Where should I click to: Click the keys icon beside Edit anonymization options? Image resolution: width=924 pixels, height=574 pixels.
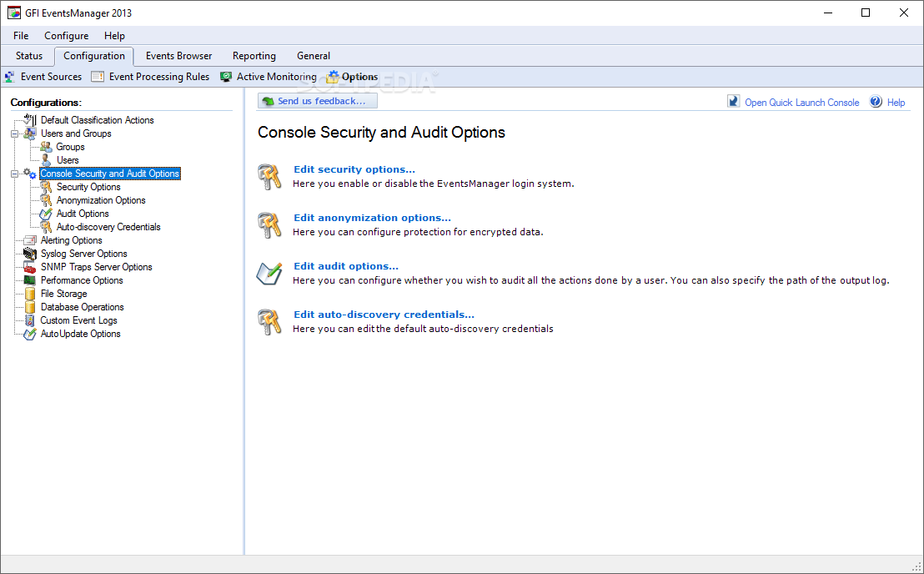269,225
